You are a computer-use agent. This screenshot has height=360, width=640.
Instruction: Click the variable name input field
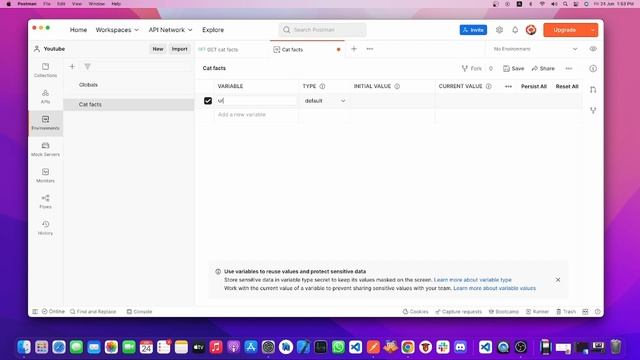point(256,101)
